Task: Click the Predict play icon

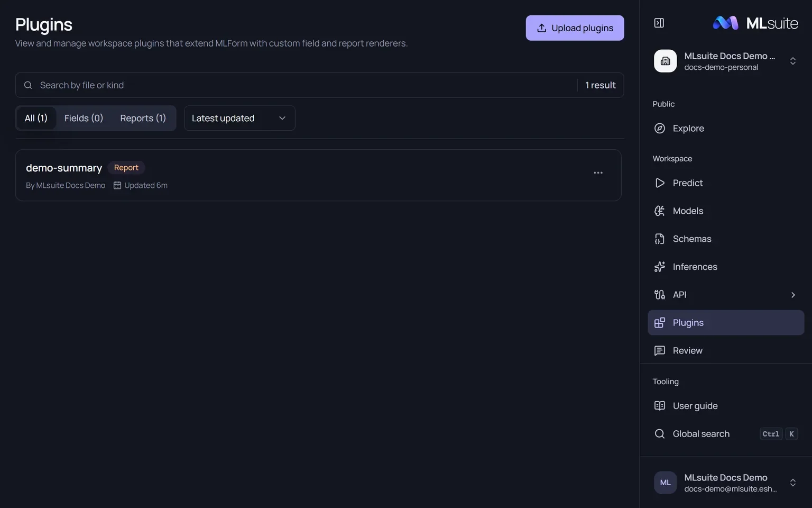Action: [660, 183]
